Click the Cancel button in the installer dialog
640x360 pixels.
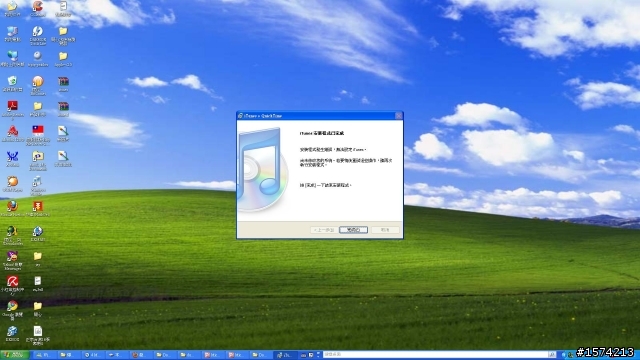385,230
